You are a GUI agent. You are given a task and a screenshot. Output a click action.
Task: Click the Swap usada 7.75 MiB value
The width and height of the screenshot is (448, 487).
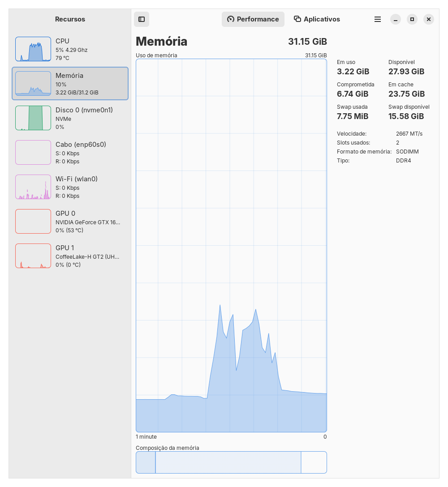tap(353, 116)
